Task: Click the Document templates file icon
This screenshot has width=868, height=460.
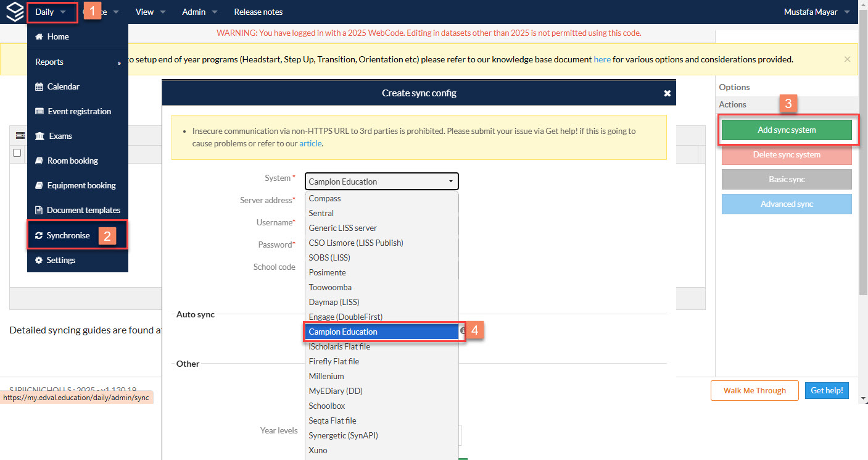Action: click(39, 211)
